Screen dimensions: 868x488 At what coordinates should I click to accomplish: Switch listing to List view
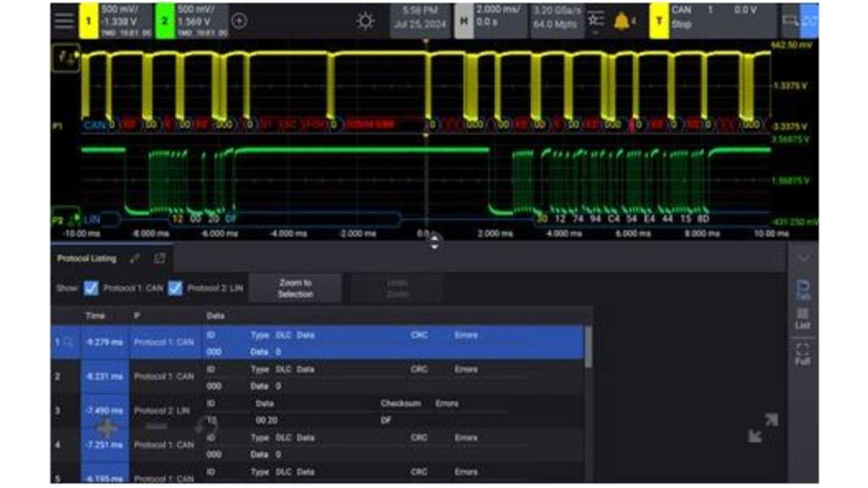point(803,319)
